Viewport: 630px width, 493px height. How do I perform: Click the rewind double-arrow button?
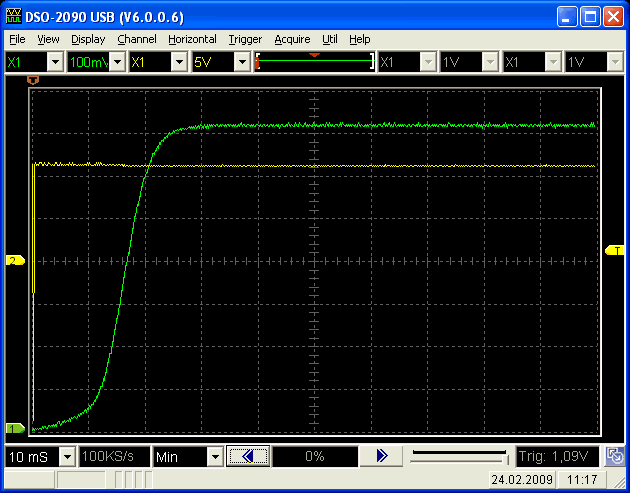pyautogui.click(x=248, y=456)
